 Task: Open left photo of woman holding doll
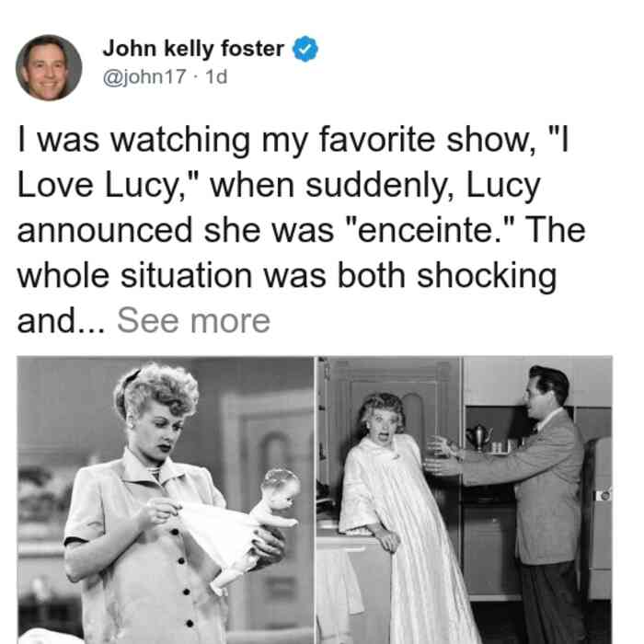(x=166, y=500)
